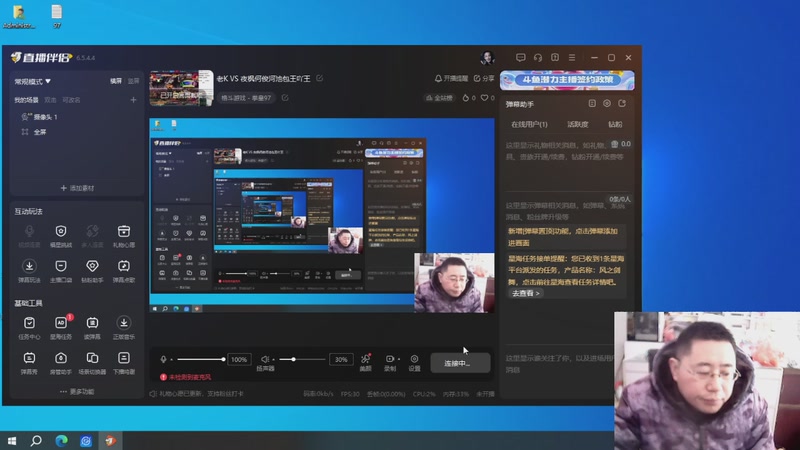
Task: Click the microphone icon
Action: 163,359
